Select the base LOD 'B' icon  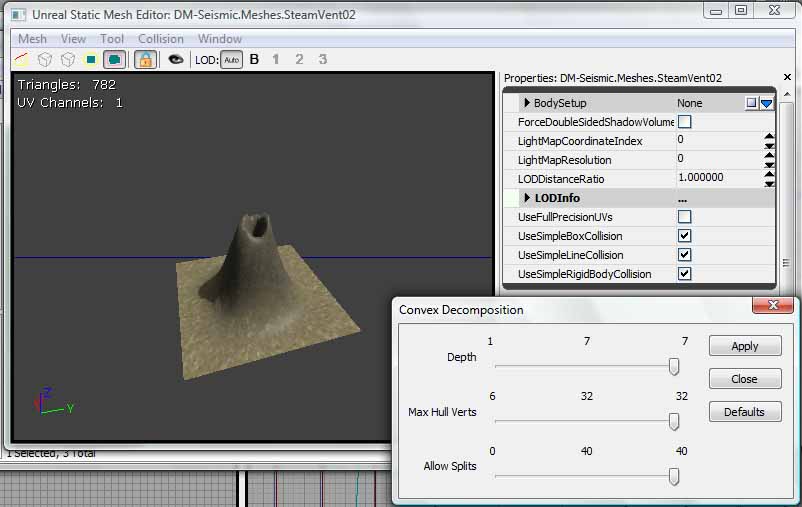pos(254,59)
